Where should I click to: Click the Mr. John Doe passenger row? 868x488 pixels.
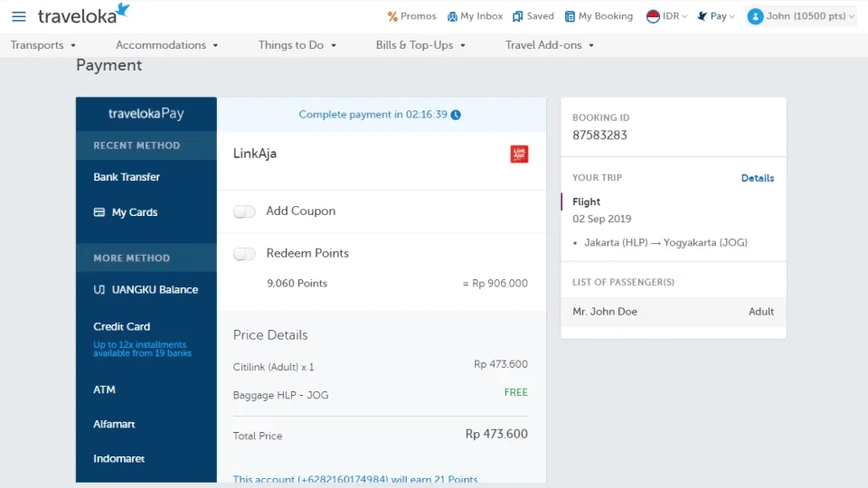[x=673, y=312]
